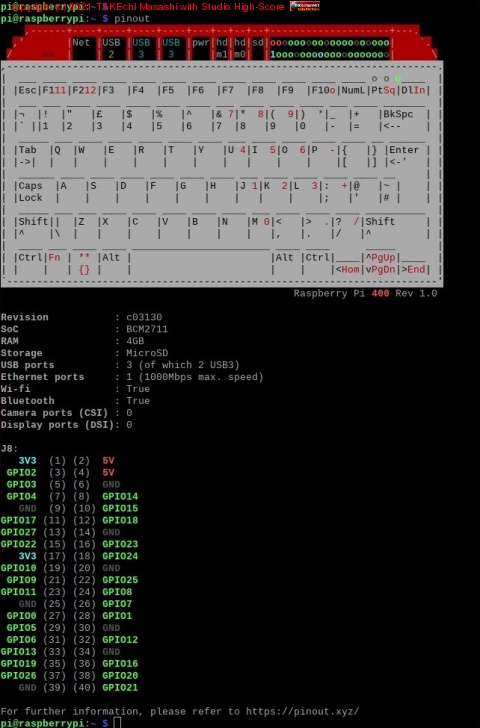Click the F9 key in the diagram
This screenshot has height=728, width=480.
pos(287,90)
